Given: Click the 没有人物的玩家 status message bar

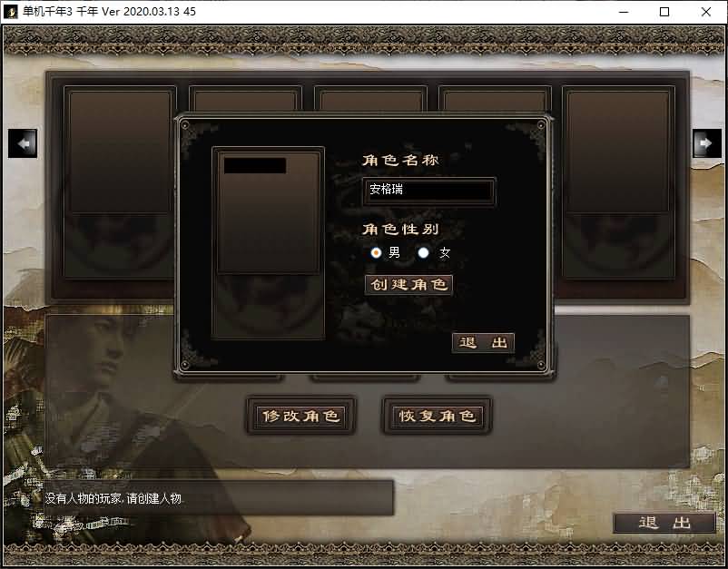Looking at the screenshot, I should point(218,498).
